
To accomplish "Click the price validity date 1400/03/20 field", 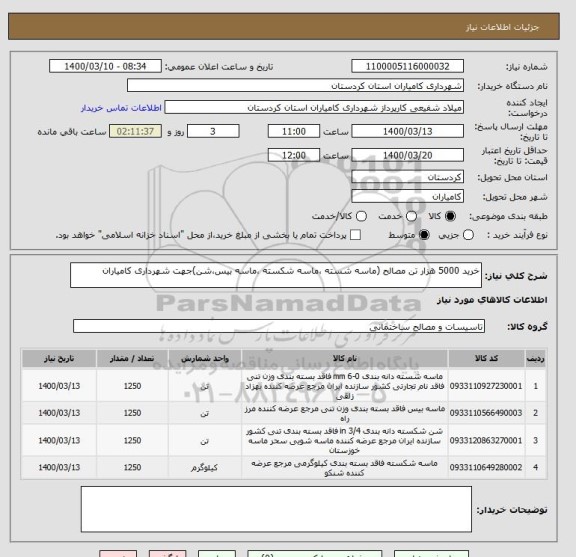I will [x=407, y=155].
